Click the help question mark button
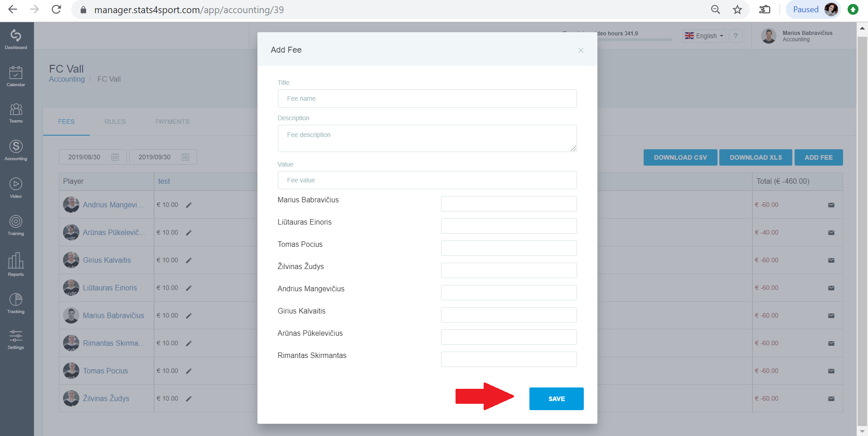 (735, 36)
